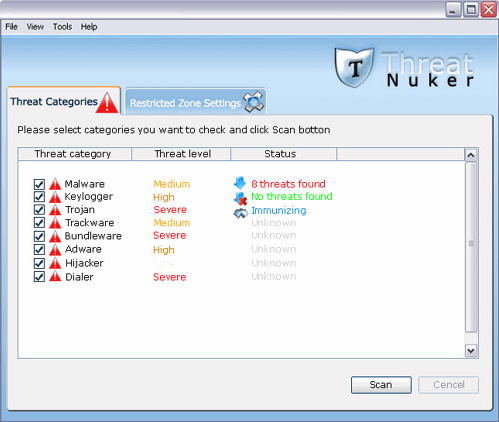Viewport: 499px width, 422px height.
Task: Select the Keylogger category name
Action: (89, 197)
